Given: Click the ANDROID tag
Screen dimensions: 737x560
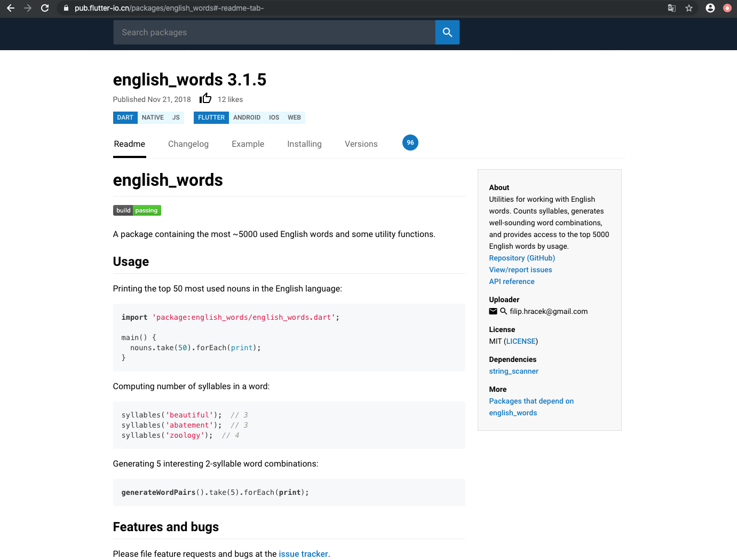Looking at the screenshot, I should pyautogui.click(x=247, y=117).
